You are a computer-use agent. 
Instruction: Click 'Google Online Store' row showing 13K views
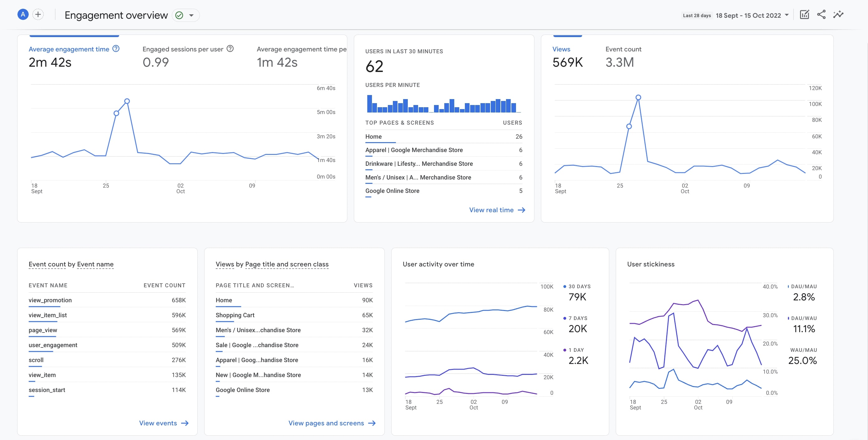coord(294,390)
